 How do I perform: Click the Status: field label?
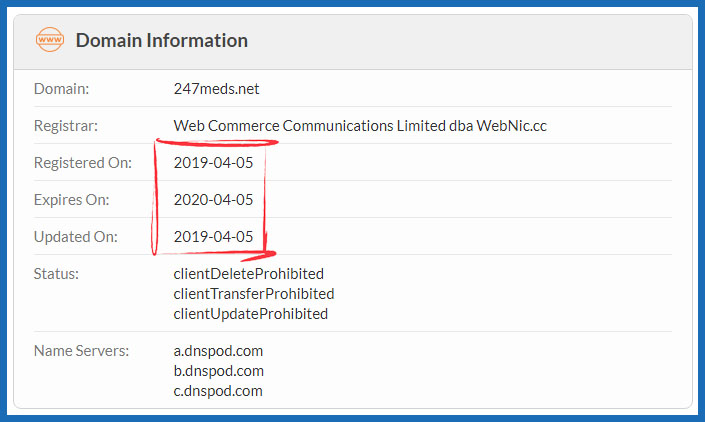[57, 274]
